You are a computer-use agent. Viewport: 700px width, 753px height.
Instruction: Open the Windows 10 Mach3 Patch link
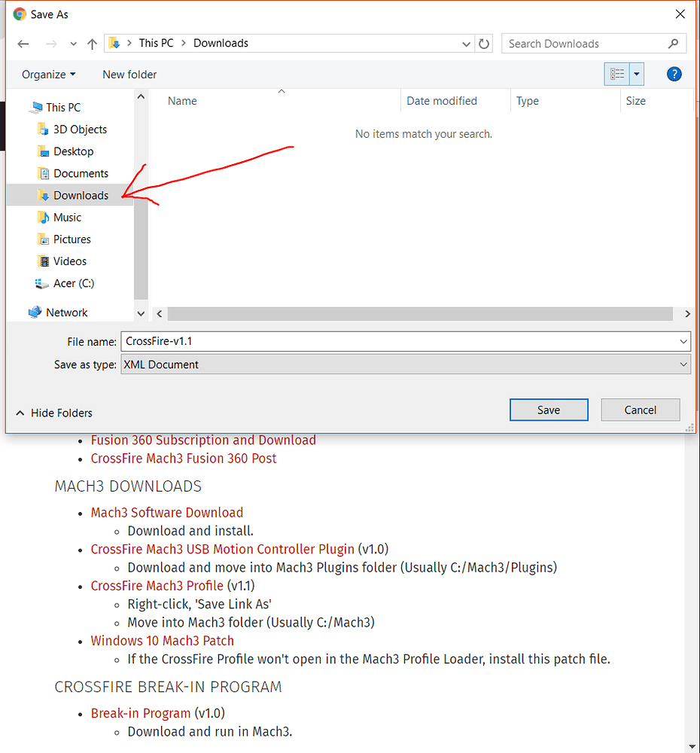162,641
